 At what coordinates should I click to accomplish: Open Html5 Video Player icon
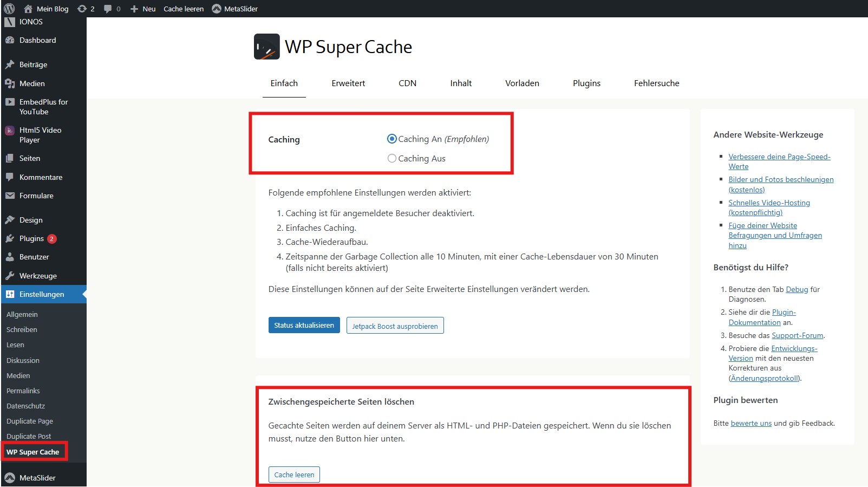10,130
